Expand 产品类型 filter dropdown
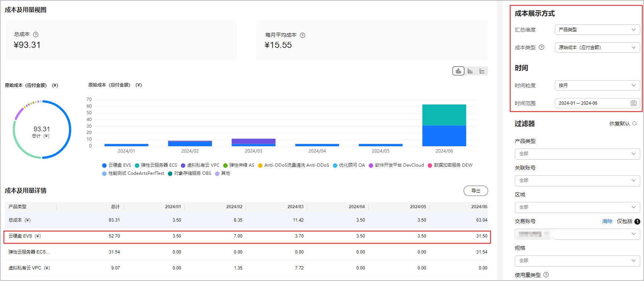The height and width of the screenshot is (281, 644). 577,154
